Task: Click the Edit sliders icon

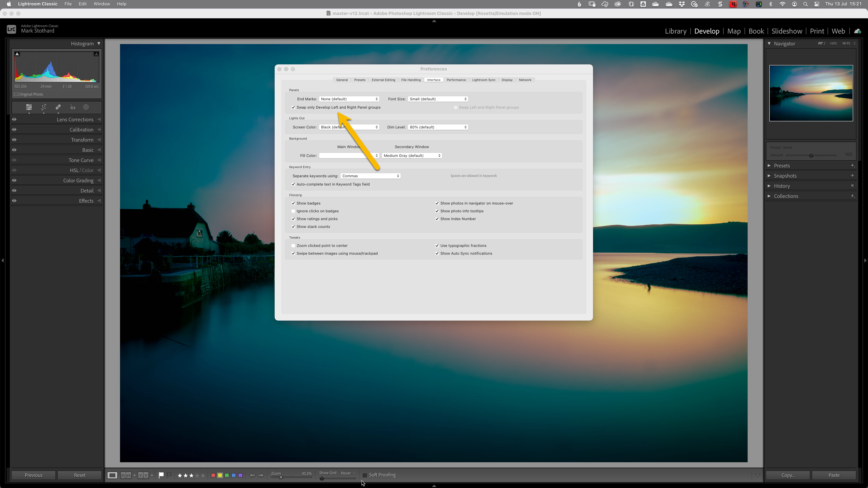Action: coord(29,107)
